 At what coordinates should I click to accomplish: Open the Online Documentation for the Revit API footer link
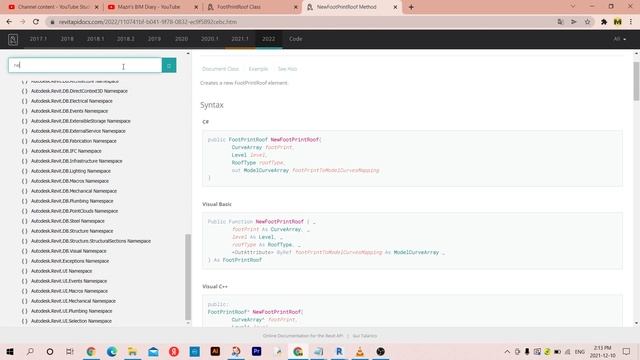[303, 336]
